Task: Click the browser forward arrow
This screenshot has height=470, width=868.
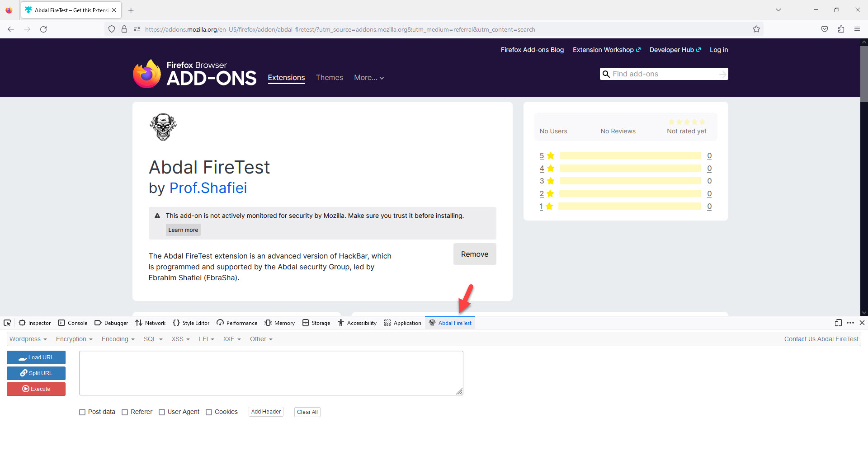Action: 27,29
